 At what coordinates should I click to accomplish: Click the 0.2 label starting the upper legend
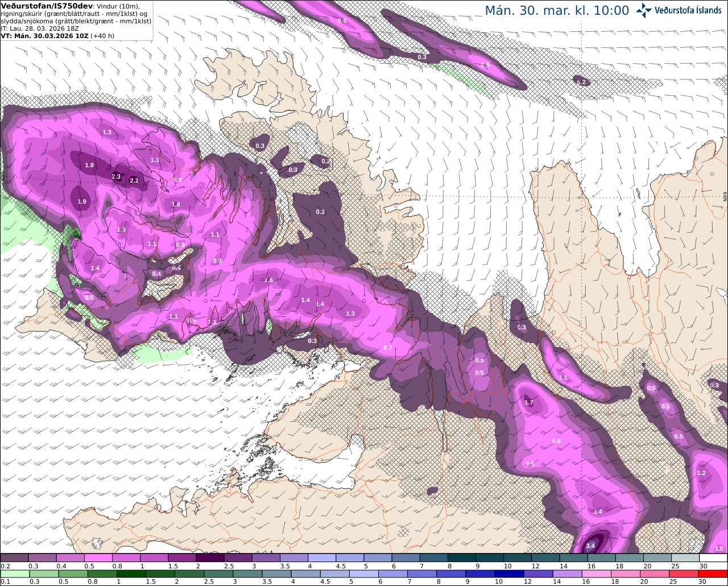pyautogui.click(x=5, y=566)
